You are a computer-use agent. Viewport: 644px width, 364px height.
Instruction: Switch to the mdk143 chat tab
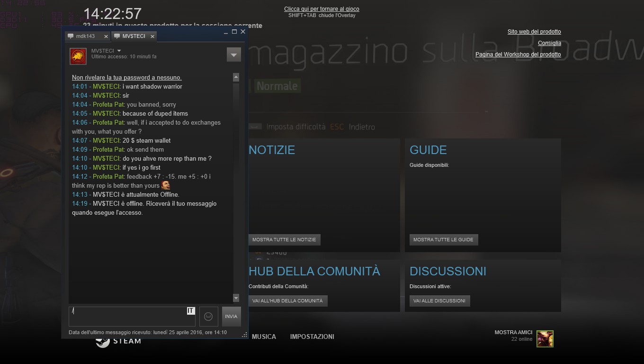pos(85,36)
